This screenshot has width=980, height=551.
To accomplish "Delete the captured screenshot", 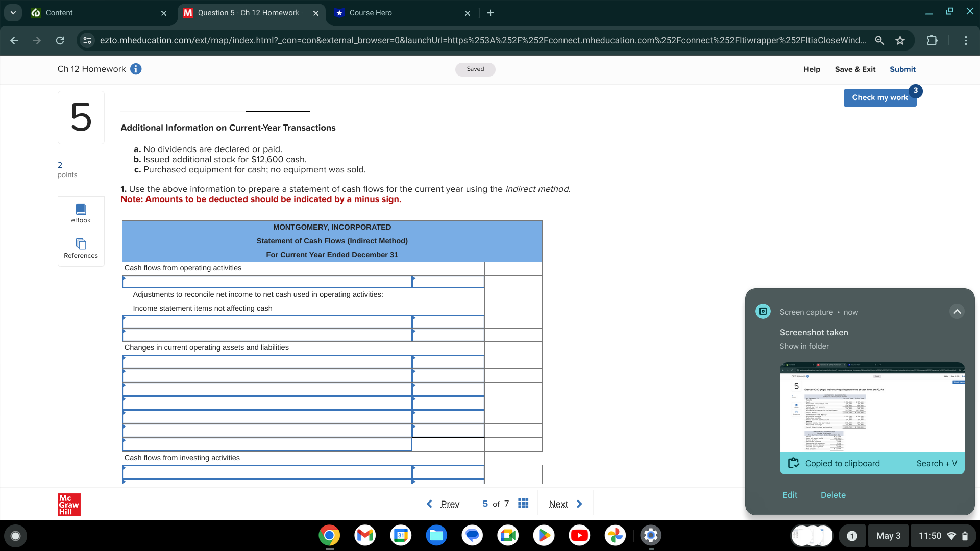I will coord(833,495).
